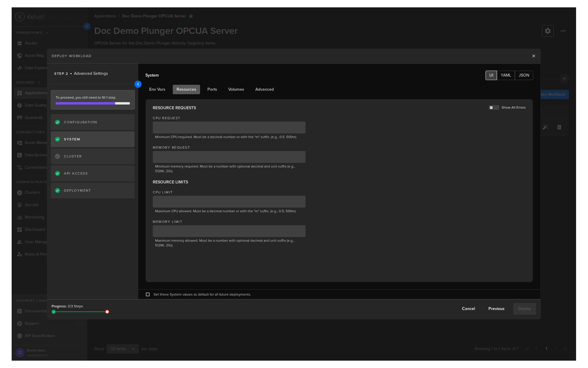The image size is (588, 368).
Task: Open the three-dot more options menu
Action: [563, 31]
